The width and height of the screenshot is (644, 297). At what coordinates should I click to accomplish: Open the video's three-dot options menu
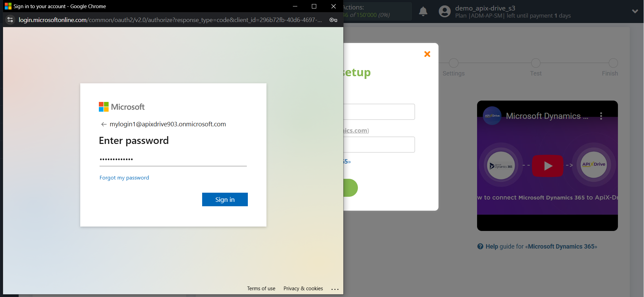click(601, 116)
